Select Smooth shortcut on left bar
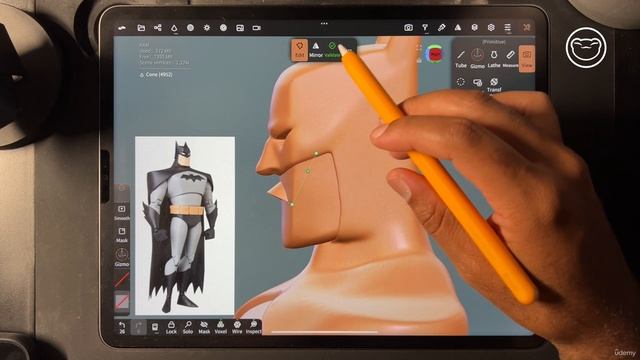Viewport: 640px width, 360px height. click(122, 213)
